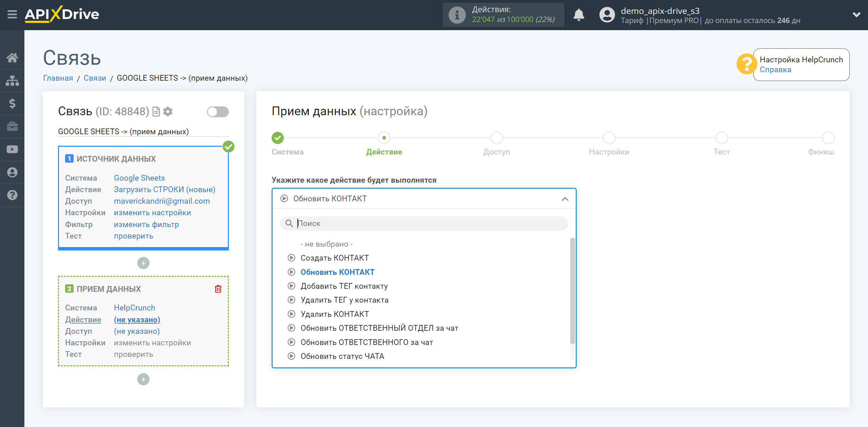Screen dimensions: 868x427
Task: Select Удалить ТЕГ у контакта option
Action: coord(344,300)
